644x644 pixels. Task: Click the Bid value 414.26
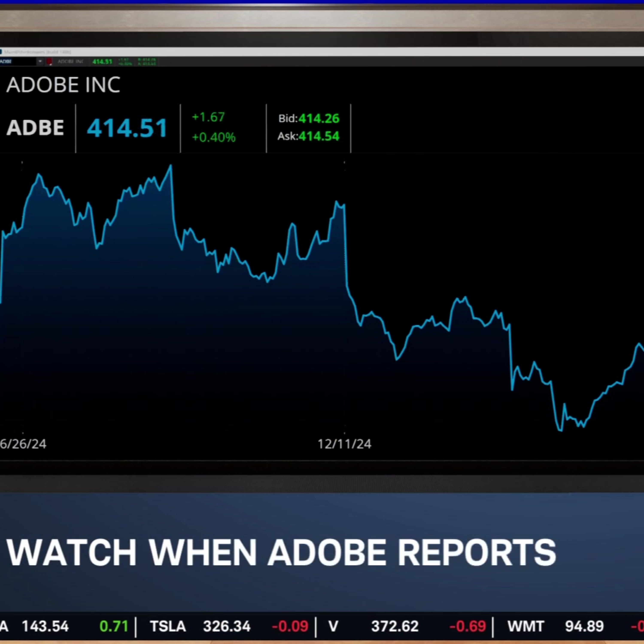click(319, 118)
